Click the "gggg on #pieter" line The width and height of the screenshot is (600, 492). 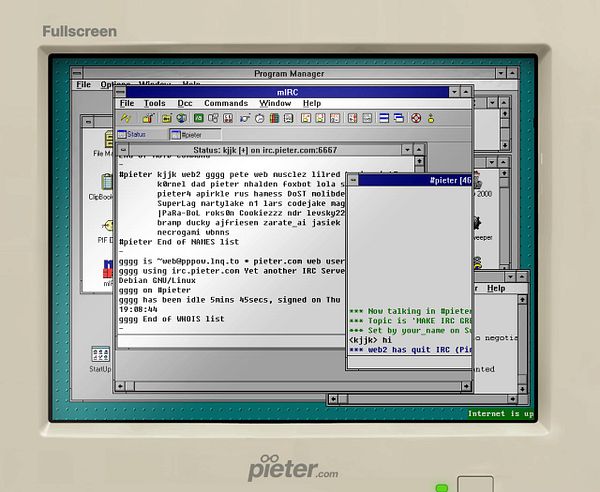tap(155, 290)
